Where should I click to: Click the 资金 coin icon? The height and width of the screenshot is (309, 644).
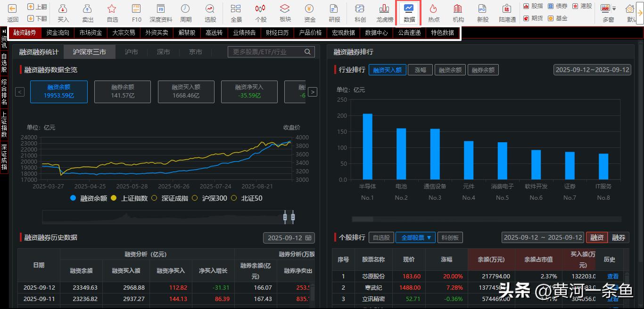pos(309,12)
